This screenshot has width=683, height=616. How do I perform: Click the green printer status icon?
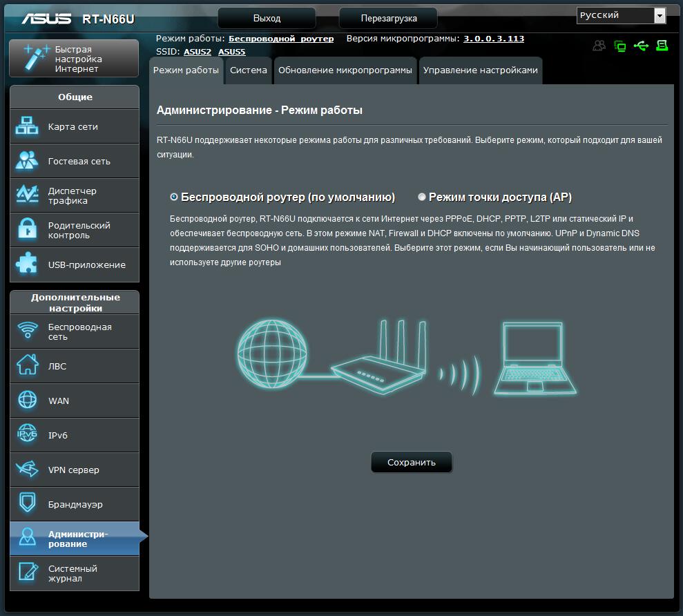point(662,46)
